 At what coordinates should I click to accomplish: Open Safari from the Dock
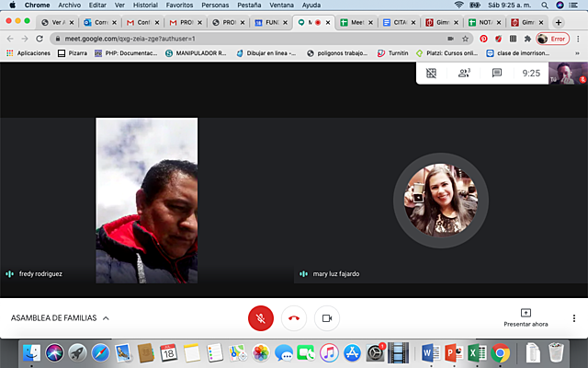[x=100, y=352]
